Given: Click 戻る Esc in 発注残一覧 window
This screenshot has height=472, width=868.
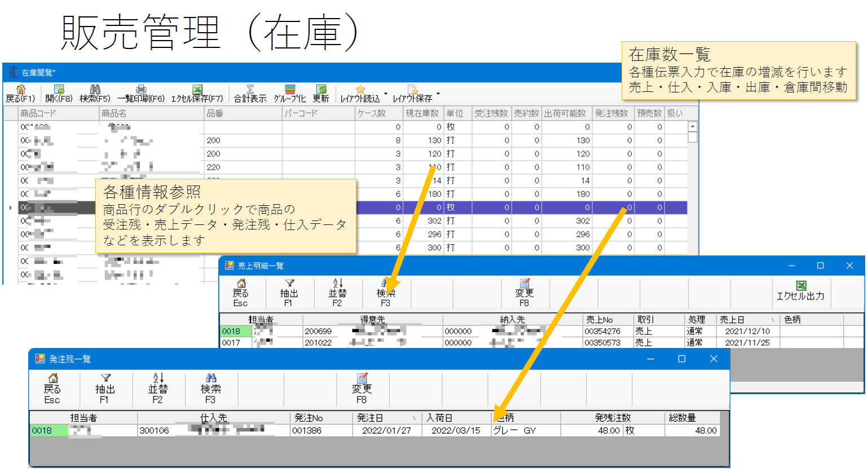Looking at the screenshot, I should point(52,389).
